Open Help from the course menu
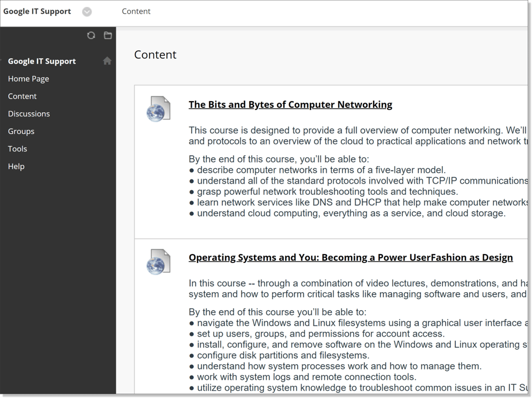The height and width of the screenshot is (398, 532). tap(16, 166)
